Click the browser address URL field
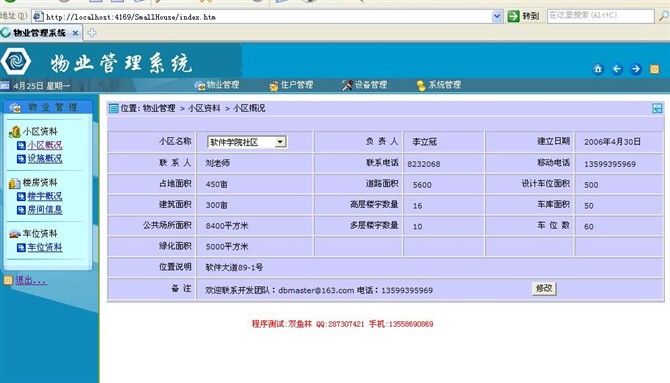Image resolution: width=670 pixels, height=383 pixels. coord(267,17)
